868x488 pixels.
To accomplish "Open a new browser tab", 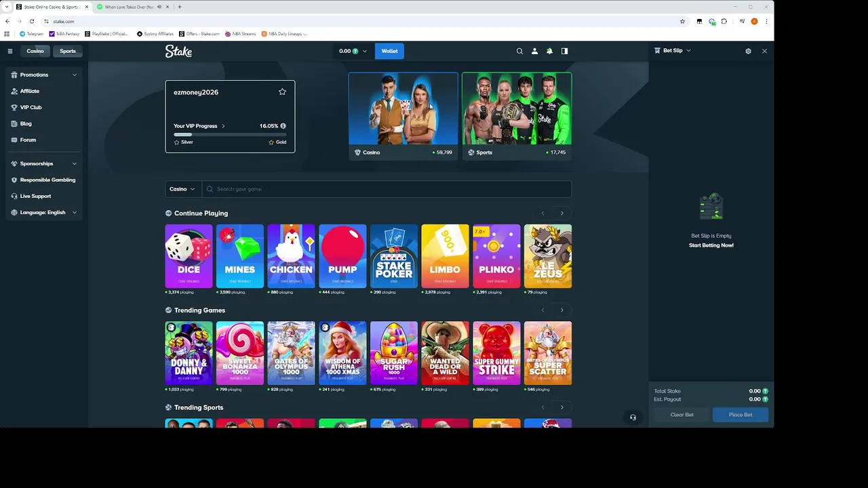I will click(179, 7).
